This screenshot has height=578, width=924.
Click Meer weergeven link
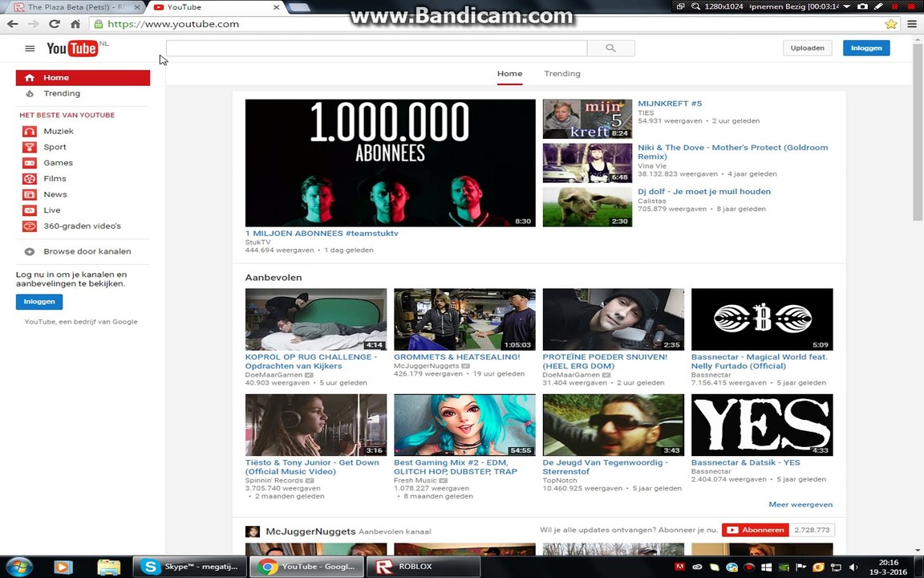[800, 504]
